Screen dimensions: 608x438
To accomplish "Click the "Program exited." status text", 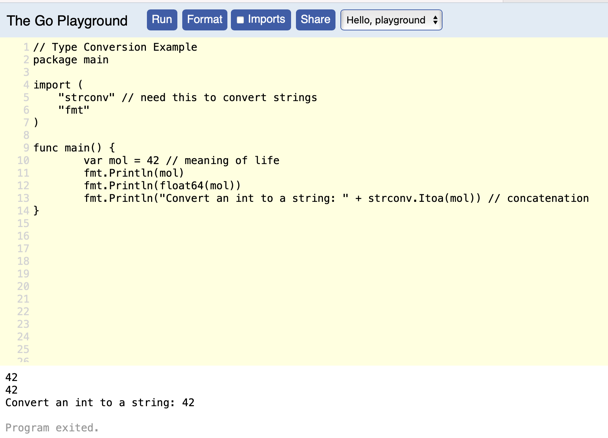I will pos(52,428).
